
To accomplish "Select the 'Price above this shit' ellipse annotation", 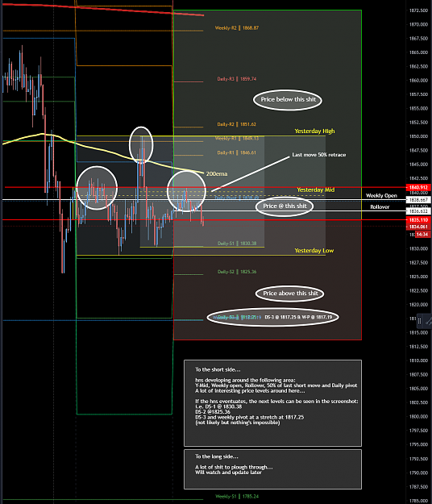I will point(289,294).
